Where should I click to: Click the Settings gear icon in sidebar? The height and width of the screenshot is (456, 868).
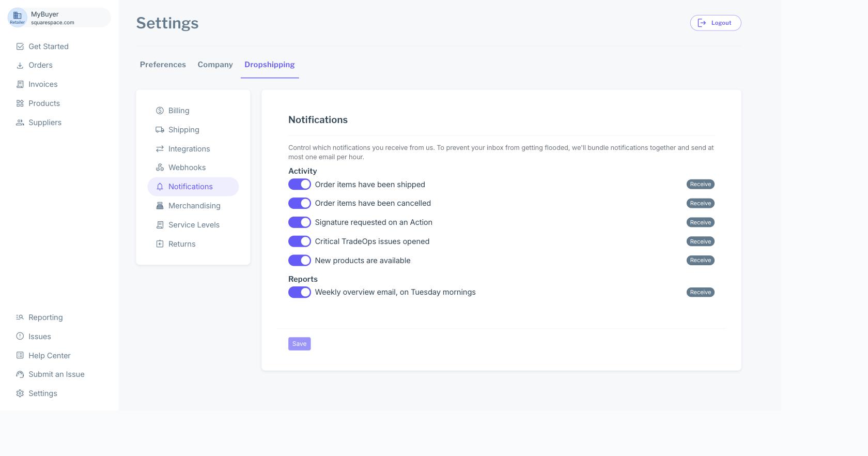click(20, 393)
